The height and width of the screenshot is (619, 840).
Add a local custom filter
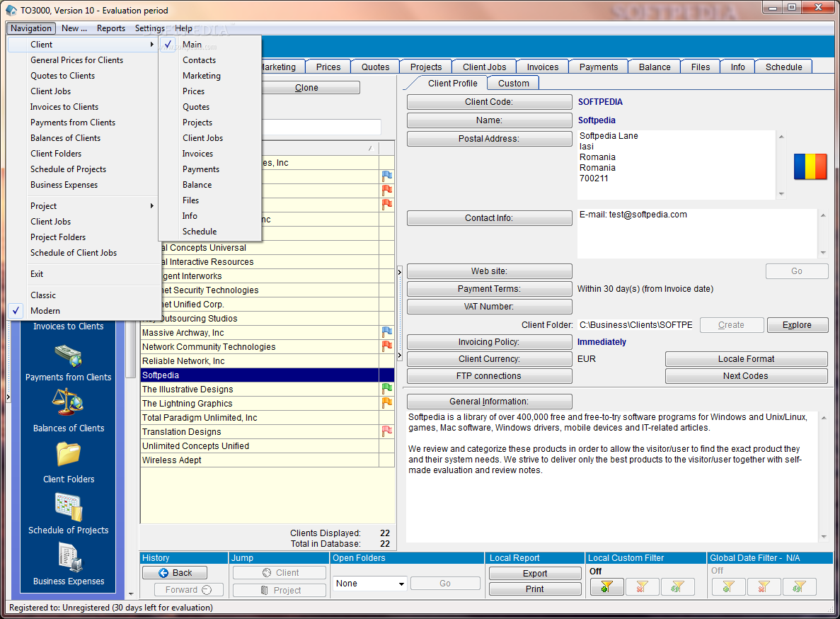point(606,587)
